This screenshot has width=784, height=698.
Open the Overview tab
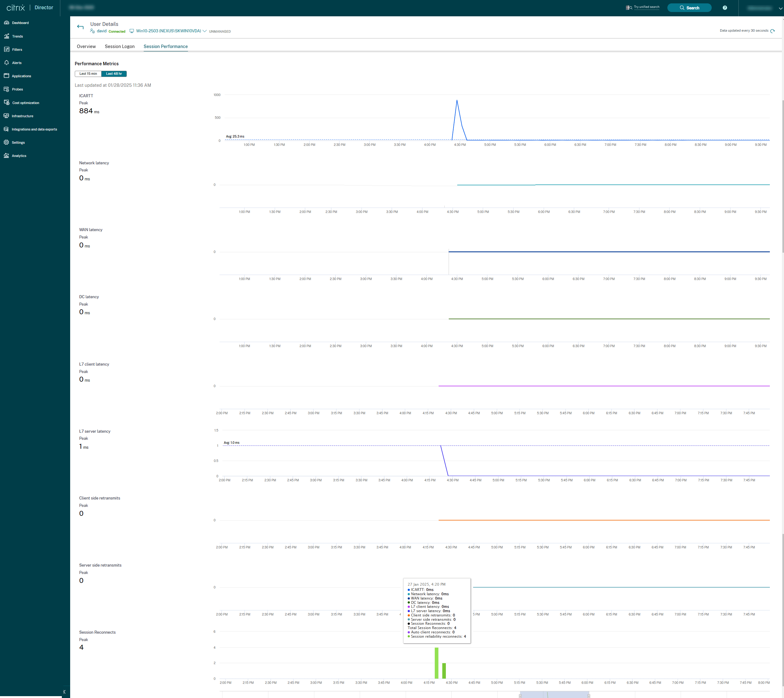tap(86, 46)
